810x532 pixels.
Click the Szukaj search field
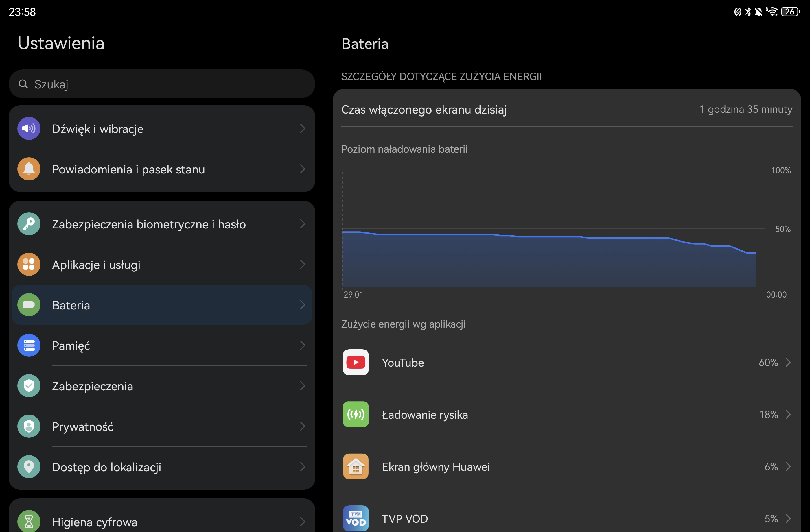(162, 84)
